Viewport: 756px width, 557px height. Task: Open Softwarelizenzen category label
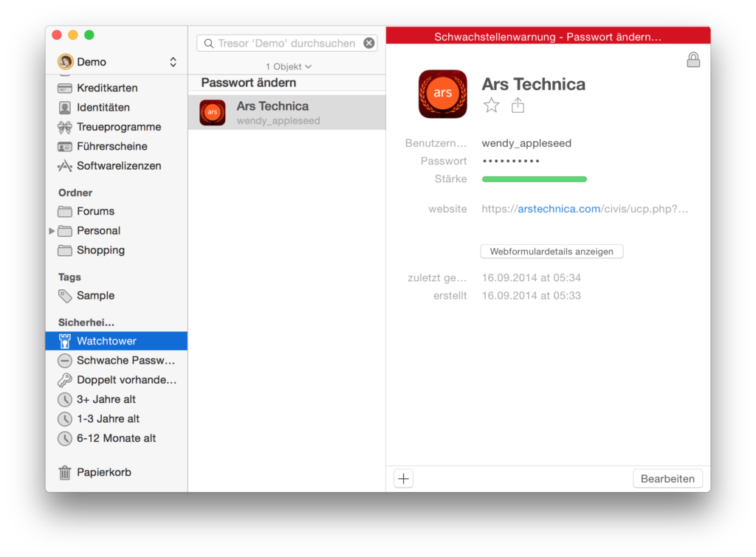tap(119, 166)
